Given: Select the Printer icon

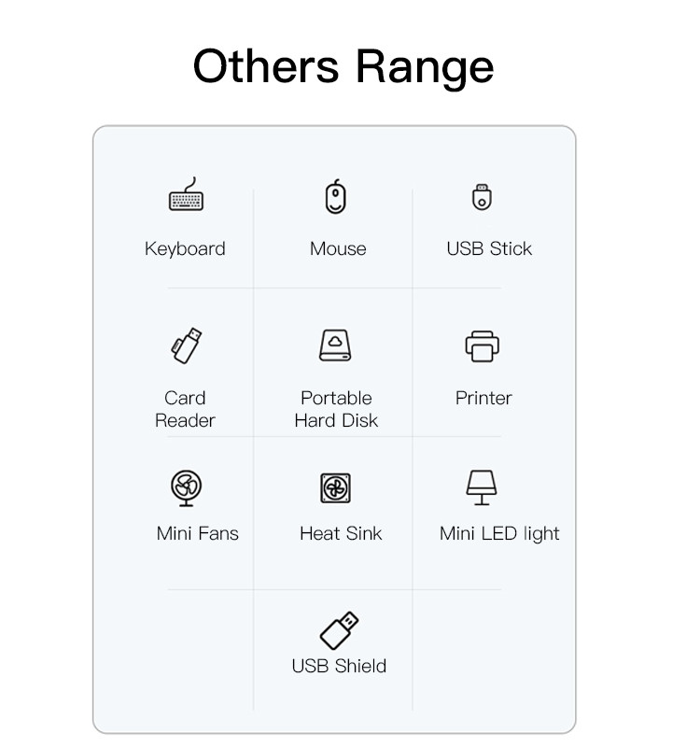Looking at the screenshot, I should pyautogui.click(x=483, y=345).
